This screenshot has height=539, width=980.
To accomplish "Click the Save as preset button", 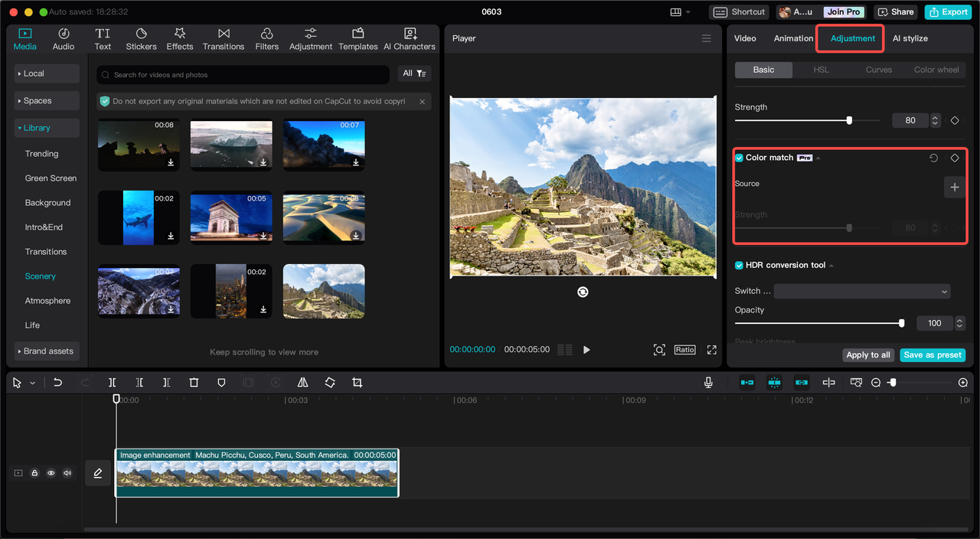I will point(932,355).
